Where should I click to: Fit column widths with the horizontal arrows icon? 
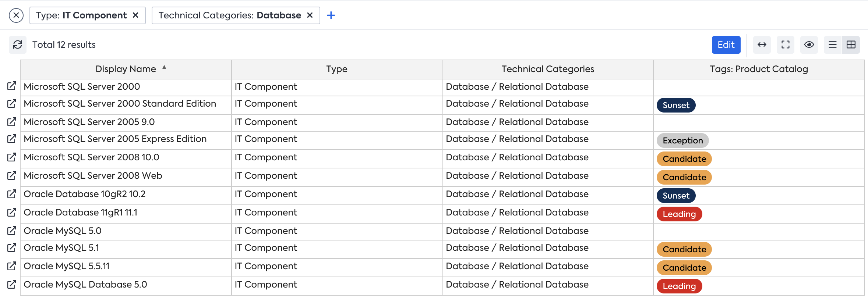tap(762, 45)
